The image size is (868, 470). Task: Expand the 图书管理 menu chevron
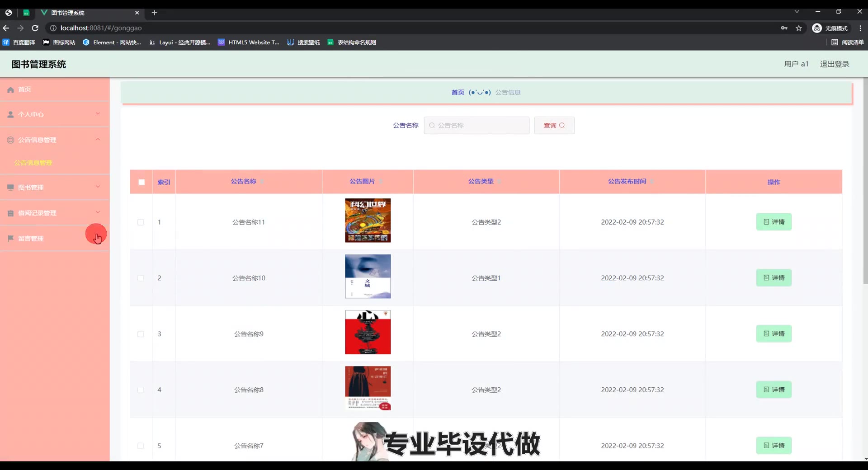click(x=98, y=187)
